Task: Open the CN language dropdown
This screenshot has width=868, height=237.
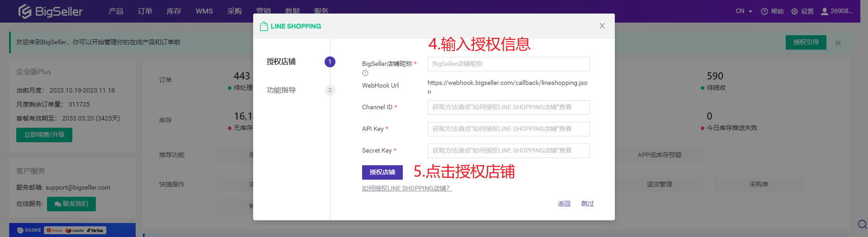Action: coord(744,11)
